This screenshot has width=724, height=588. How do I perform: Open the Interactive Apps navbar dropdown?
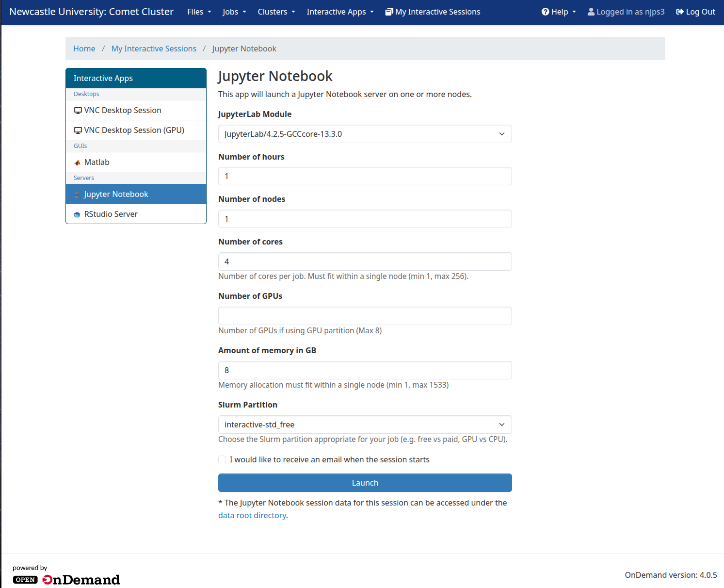[340, 12]
